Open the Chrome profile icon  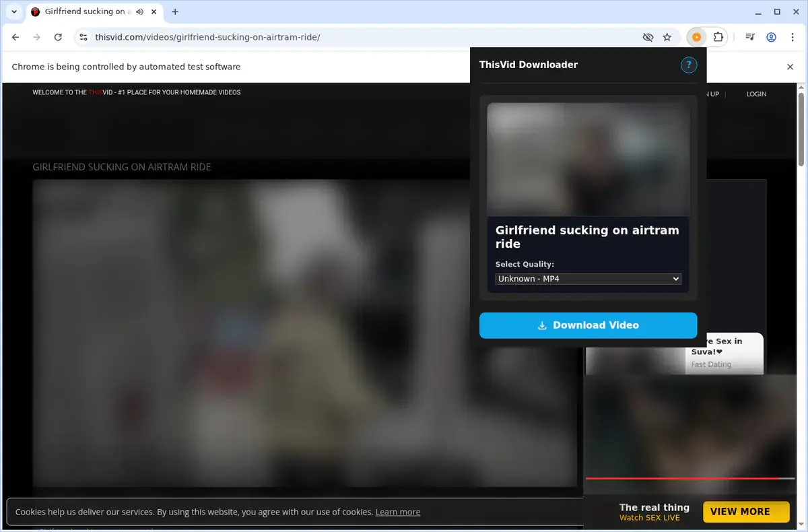click(772, 38)
